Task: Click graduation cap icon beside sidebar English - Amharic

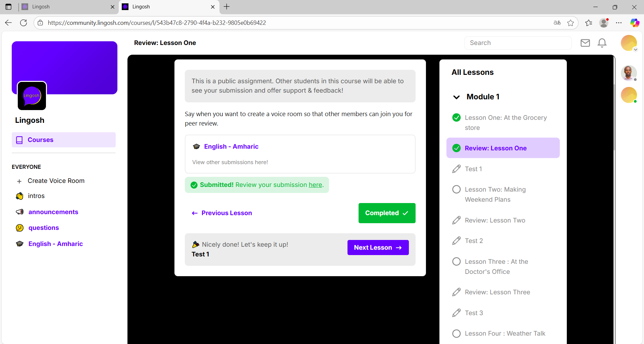Action: pyautogui.click(x=20, y=244)
